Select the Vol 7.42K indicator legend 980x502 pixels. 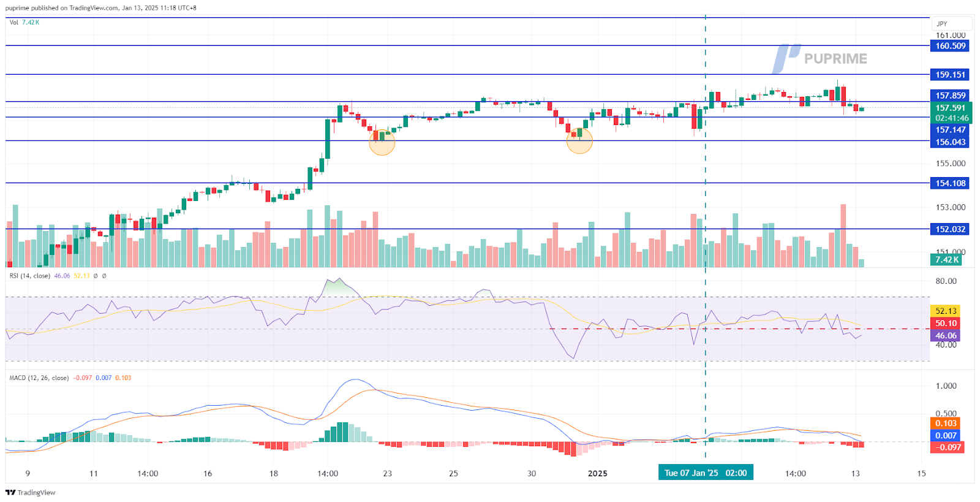24,22
